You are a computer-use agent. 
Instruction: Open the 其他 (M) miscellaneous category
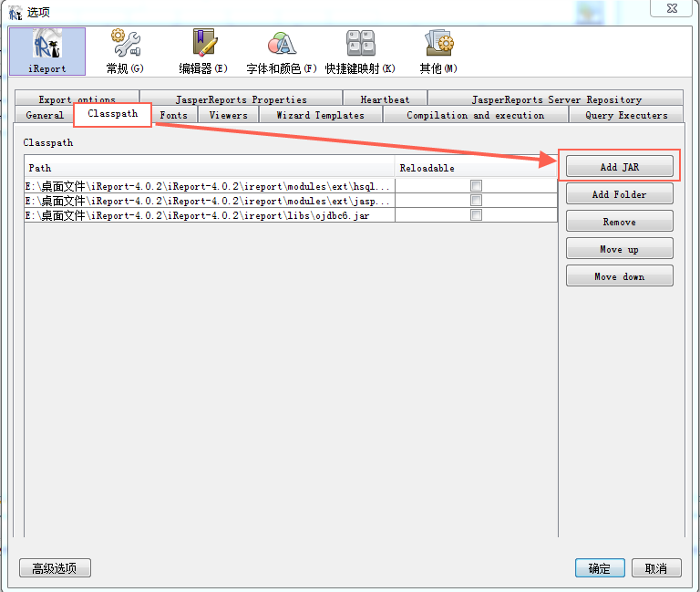click(438, 51)
